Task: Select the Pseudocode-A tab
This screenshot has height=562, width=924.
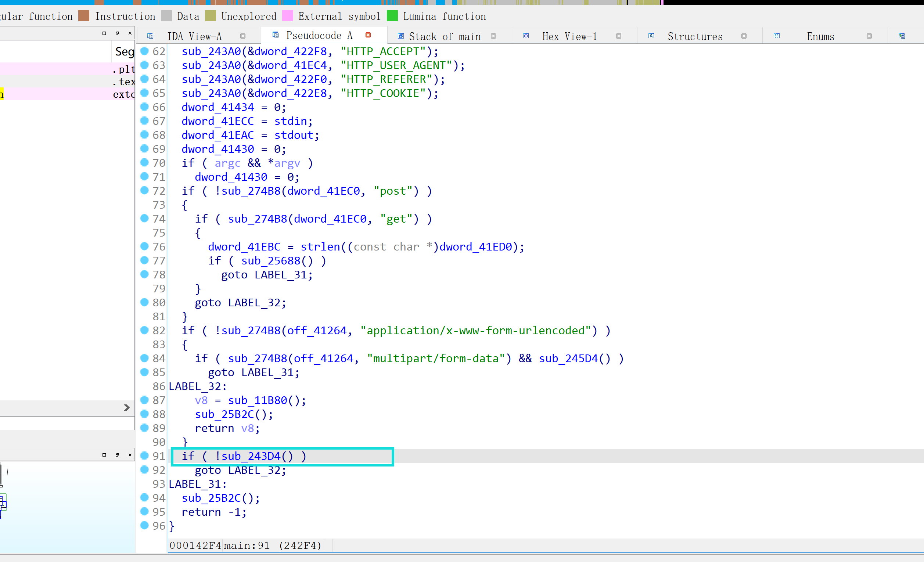Action: (x=319, y=35)
